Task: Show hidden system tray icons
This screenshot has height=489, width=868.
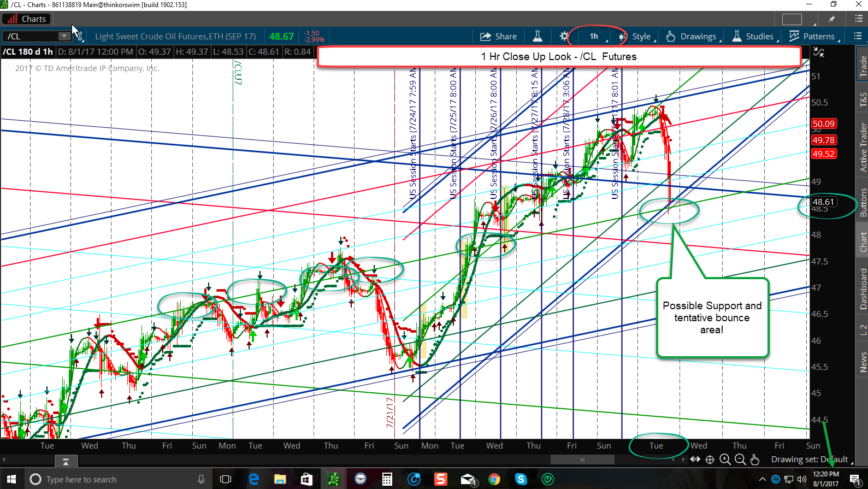Action: click(x=763, y=479)
